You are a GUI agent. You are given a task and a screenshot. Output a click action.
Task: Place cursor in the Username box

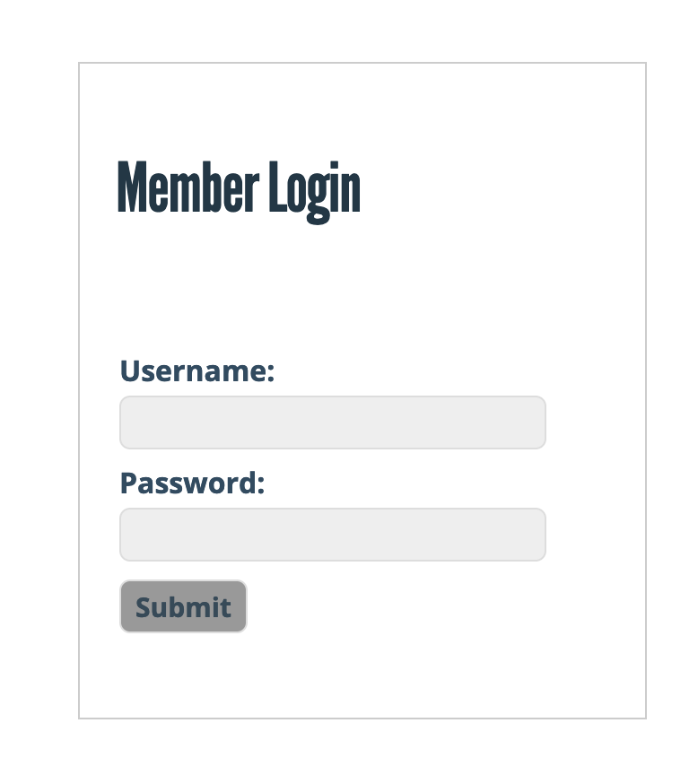(x=332, y=422)
